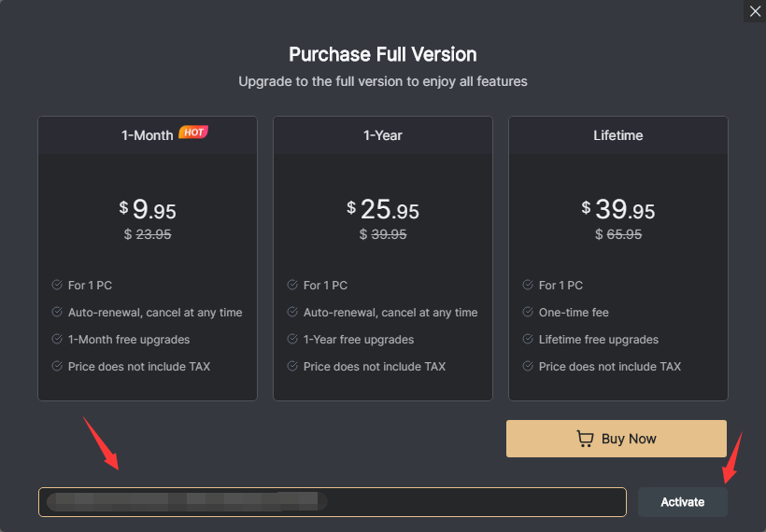Click the shopping cart icon on Buy Now
This screenshot has width=766, height=532.
click(586, 439)
